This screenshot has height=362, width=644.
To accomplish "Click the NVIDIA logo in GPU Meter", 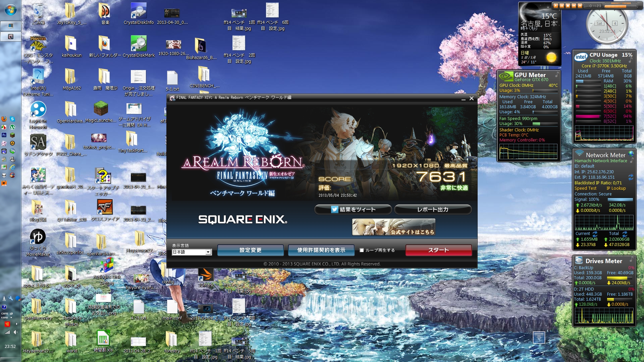I will click(506, 76).
